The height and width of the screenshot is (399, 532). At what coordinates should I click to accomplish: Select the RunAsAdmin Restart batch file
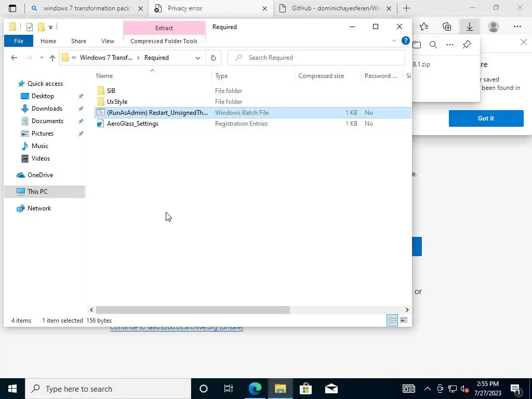click(x=253, y=113)
